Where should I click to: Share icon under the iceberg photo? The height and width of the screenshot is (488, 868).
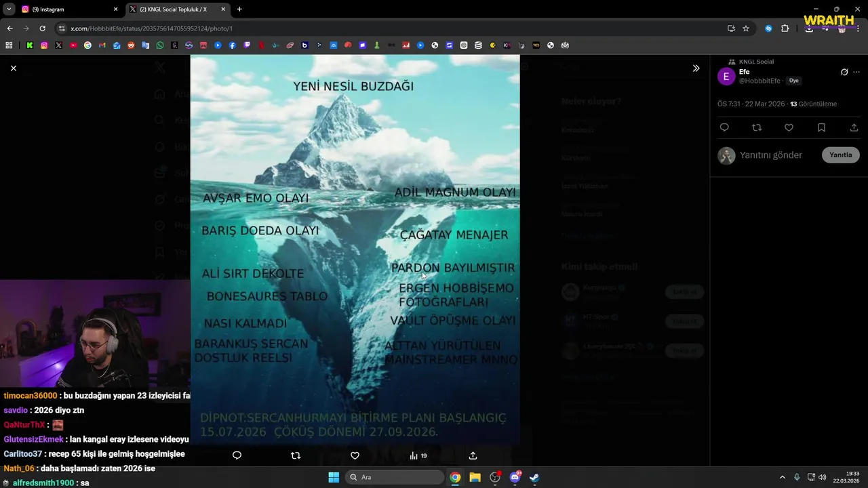click(473, 455)
